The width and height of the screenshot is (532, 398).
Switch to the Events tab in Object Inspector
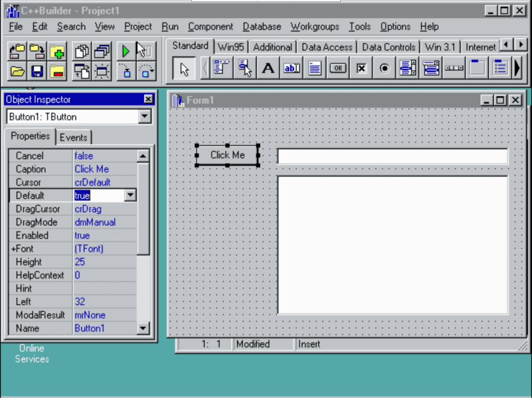[73, 137]
